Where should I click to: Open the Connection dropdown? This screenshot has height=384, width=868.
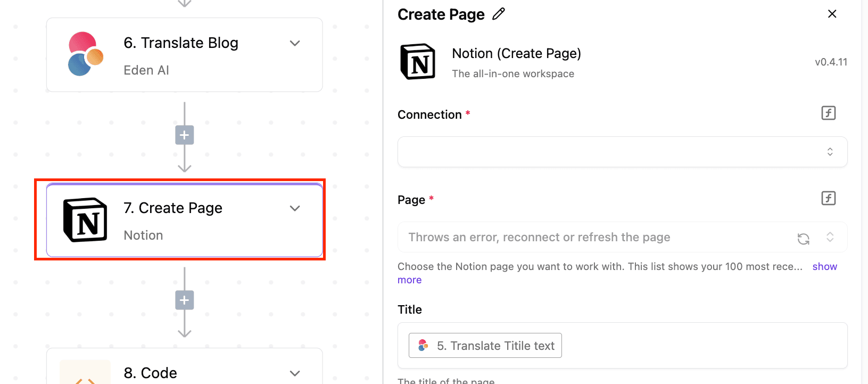pos(622,152)
